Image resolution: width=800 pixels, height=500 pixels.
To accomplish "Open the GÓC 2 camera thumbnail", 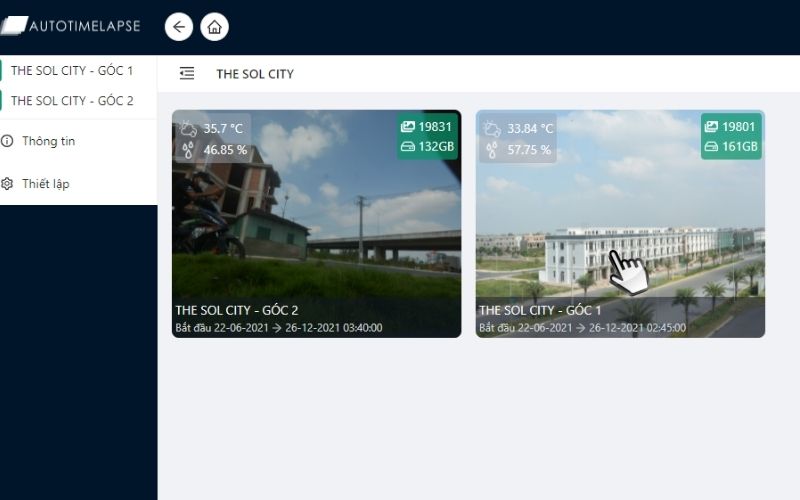I will tap(316, 223).
